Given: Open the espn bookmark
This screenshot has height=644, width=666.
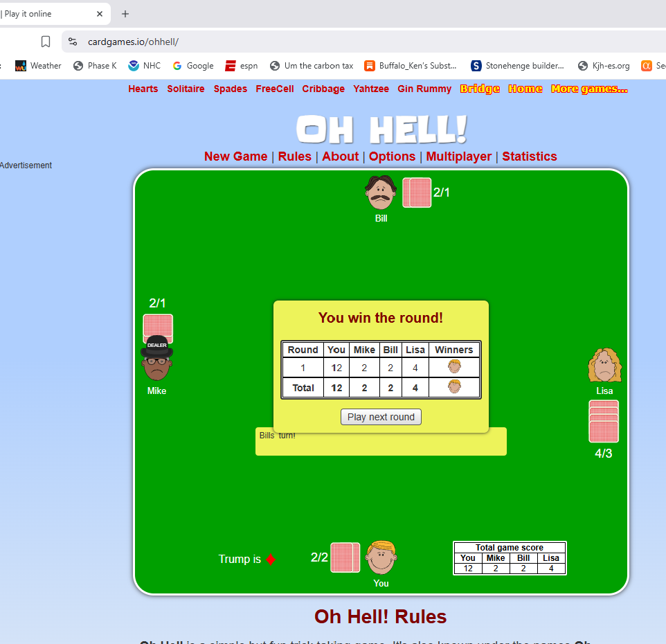Looking at the screenshot, I should pos(241,66).
